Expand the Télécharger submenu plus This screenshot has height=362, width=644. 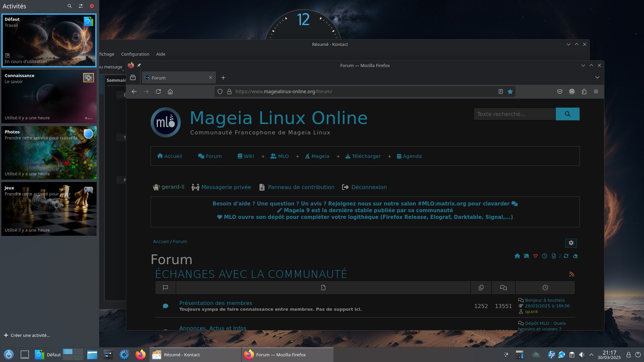click(389, 157)
